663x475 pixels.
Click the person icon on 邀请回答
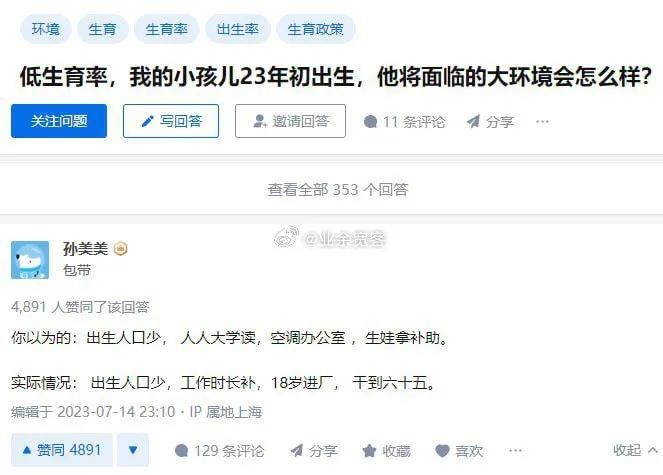point(260,121)
